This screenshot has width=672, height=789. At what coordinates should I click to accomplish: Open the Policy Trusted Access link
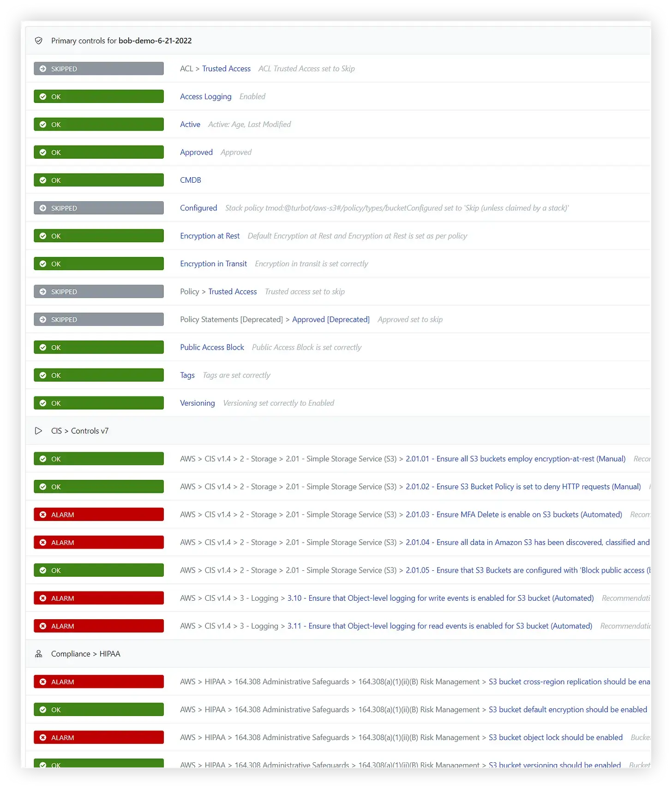pyautogui.click(x=233, y=292)
